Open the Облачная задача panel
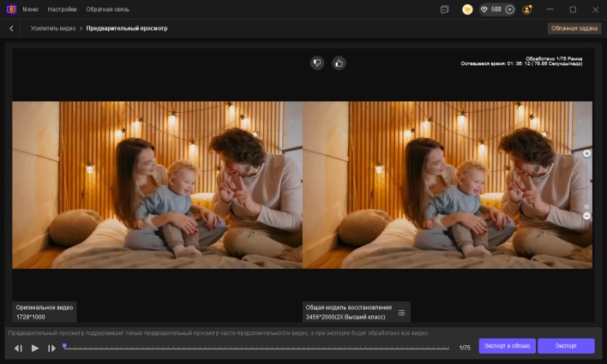The height and width of the screenshot is (364, 607). (574, 28)
